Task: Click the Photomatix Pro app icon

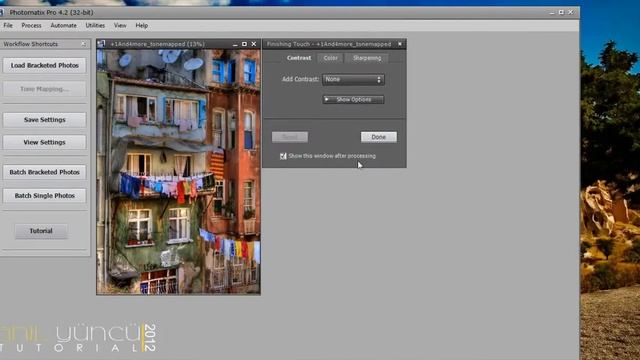Action: tap(2, 12)
